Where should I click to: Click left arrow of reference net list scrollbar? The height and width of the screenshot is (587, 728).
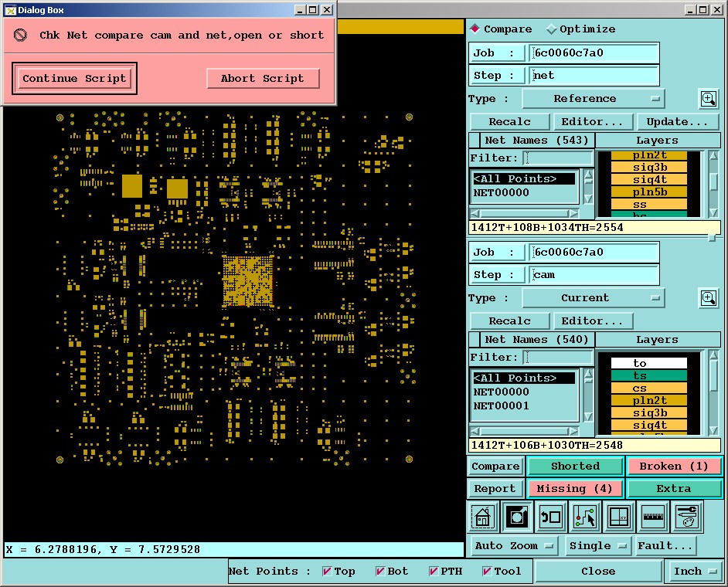475,213
